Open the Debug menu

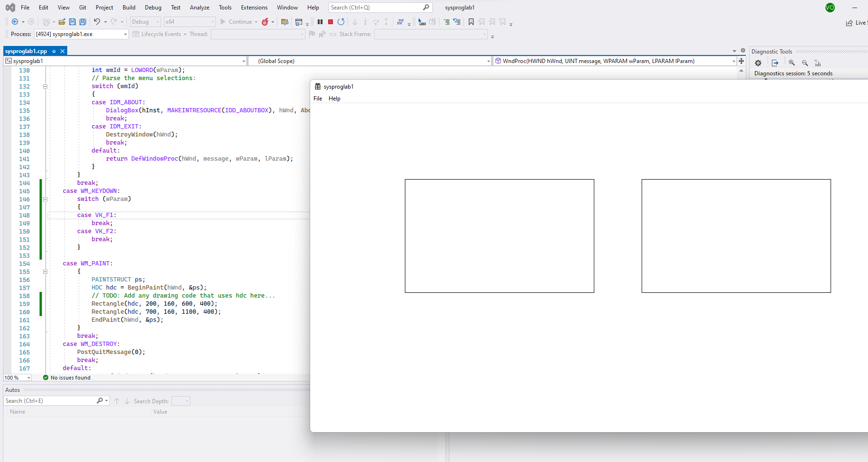(x=153, y=8)
